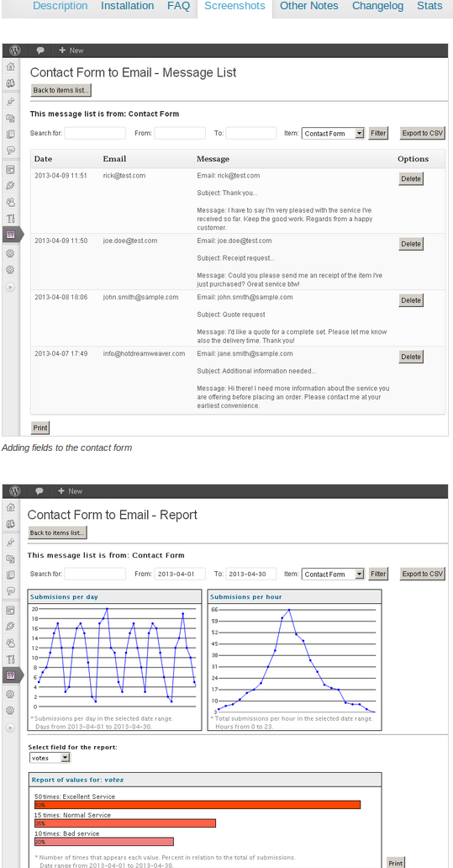The width and height of the screenshot is (453, 868).
Task: Click the Normal Service bar
Action: (125, 823)
